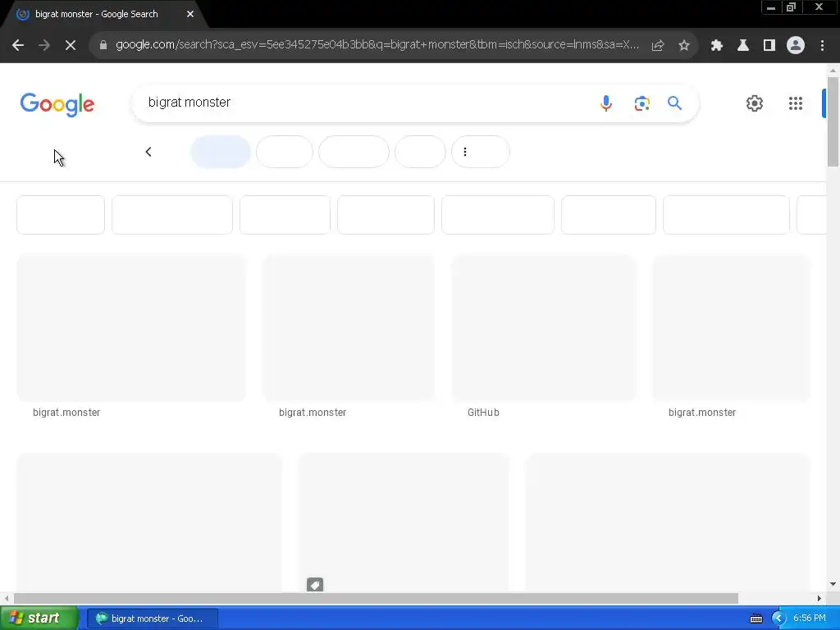The image size is (840, 630).
Task: View site security lock info
Action: click(103, 45)
